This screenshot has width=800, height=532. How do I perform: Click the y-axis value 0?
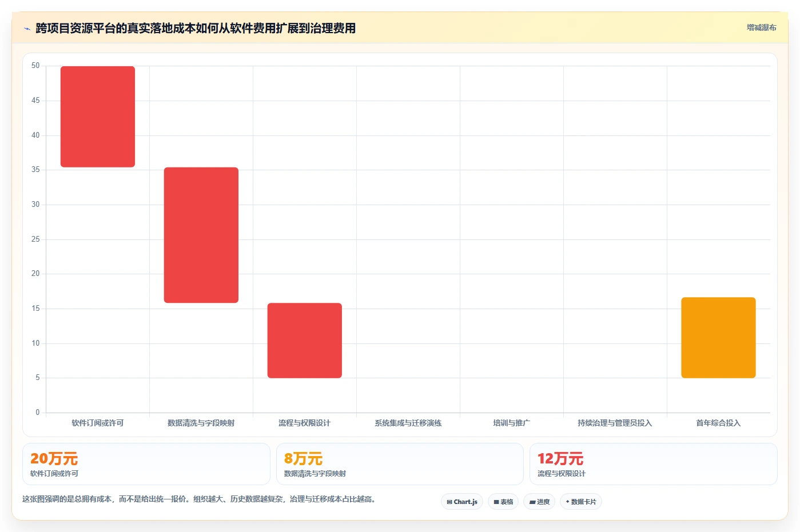pyautogui.click(x=38, y=412)
